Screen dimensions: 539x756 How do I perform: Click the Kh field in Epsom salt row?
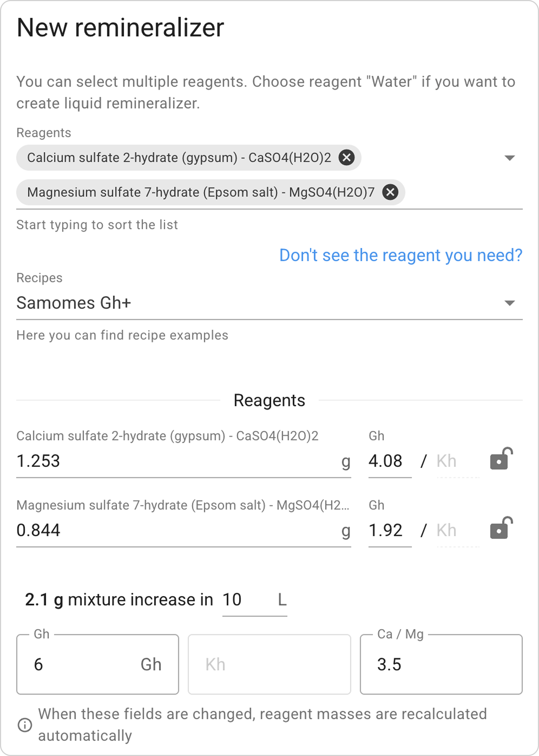457,530
